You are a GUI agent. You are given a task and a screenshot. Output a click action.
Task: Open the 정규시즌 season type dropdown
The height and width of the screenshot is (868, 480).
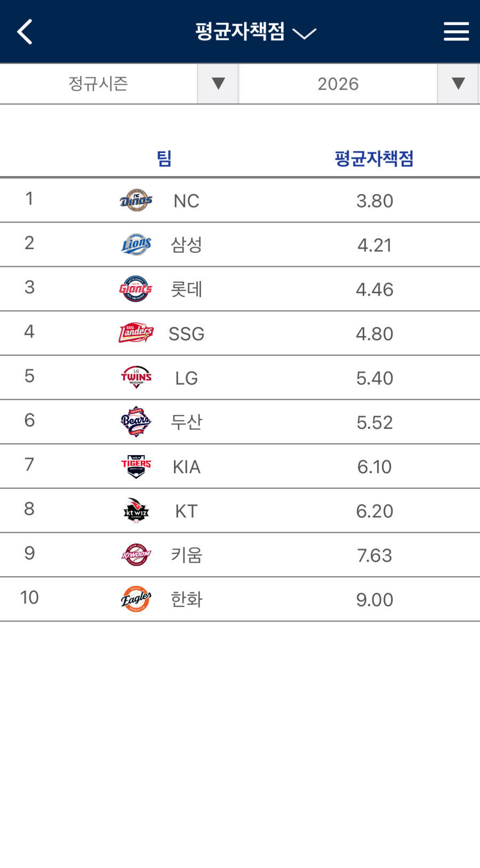(x=218, y=84)
